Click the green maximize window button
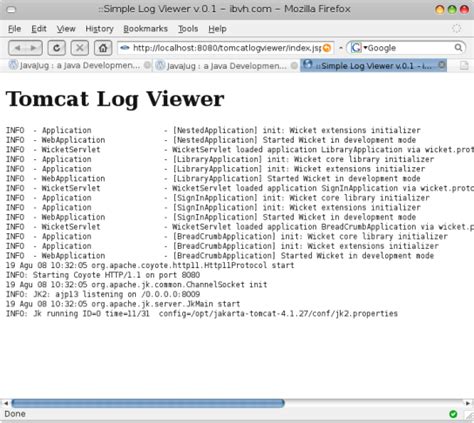Viewport: 474px width, 423px height. click(452, 10)
